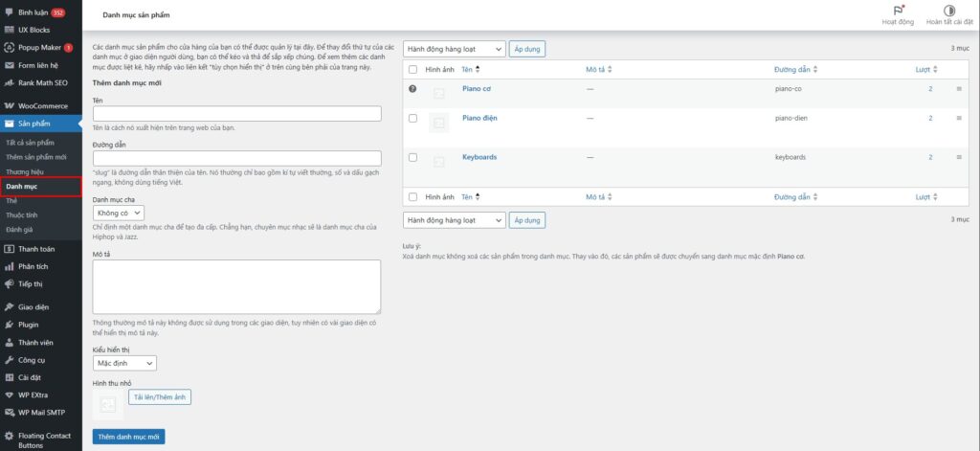Tick the Piano điện row checkbox
Viewport: 980px width, 451px height.
(412, 118)
